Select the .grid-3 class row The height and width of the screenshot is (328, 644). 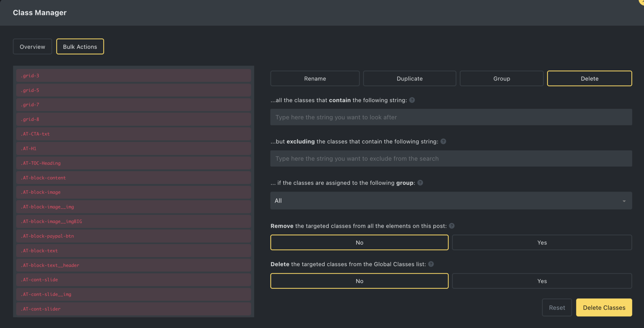pyautogui.click(x=134, y=76)
